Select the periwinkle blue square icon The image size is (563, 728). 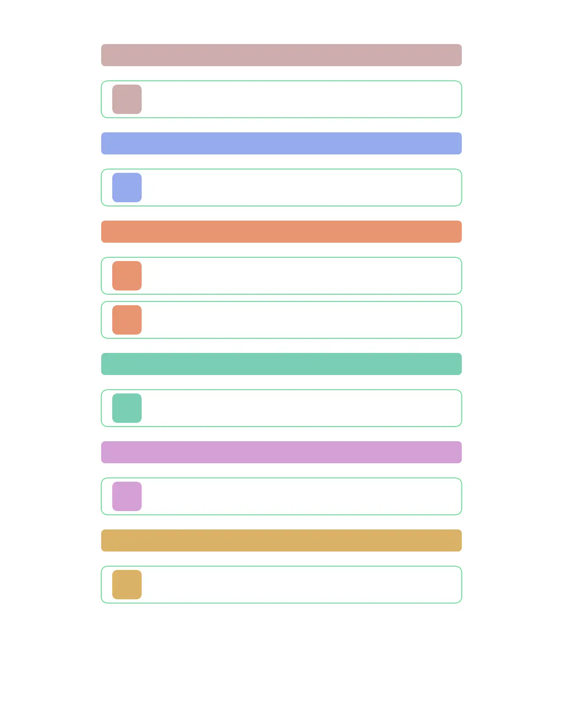coord(127,188)
